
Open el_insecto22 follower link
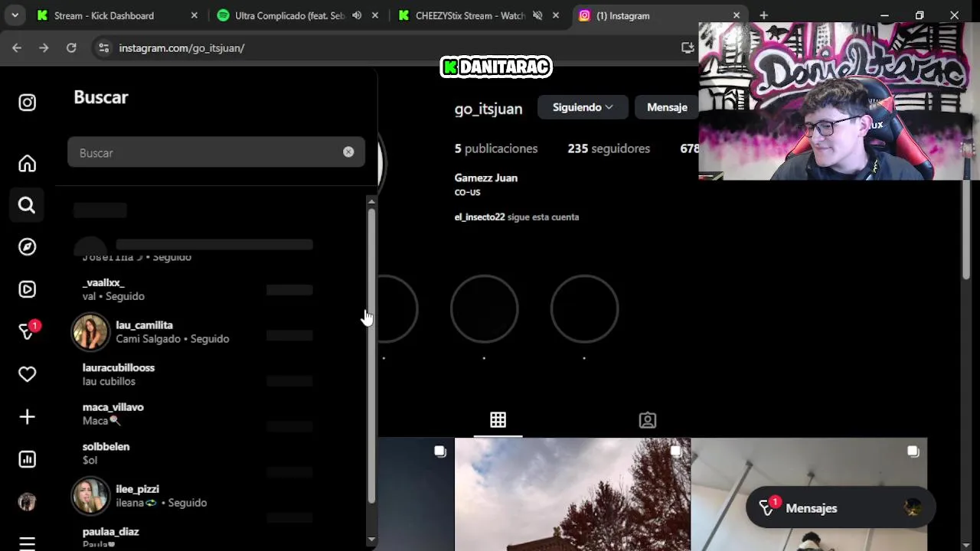click(x=479, y=217)
